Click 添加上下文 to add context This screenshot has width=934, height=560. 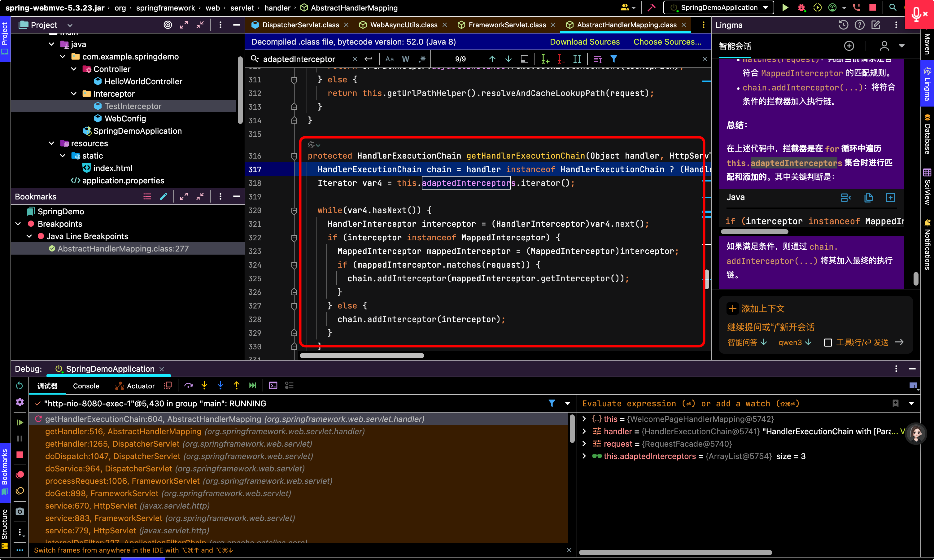click(756, 309)
